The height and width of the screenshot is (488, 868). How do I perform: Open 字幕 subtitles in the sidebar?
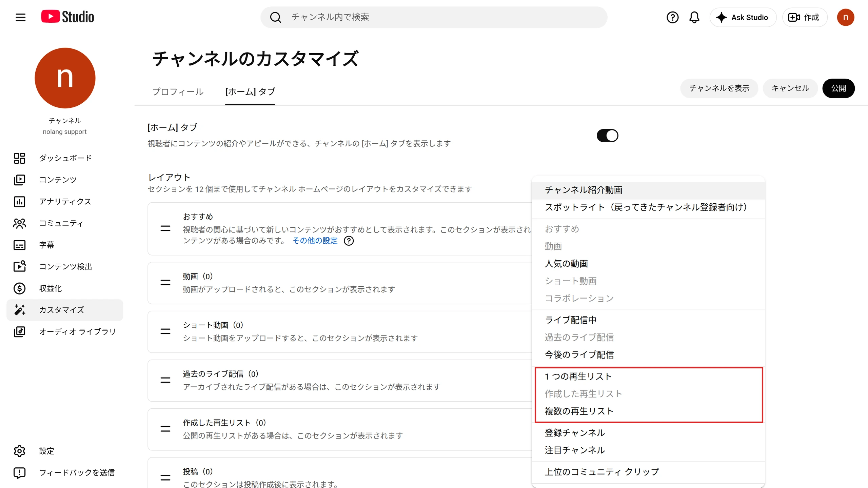click(x=65, y=245)
